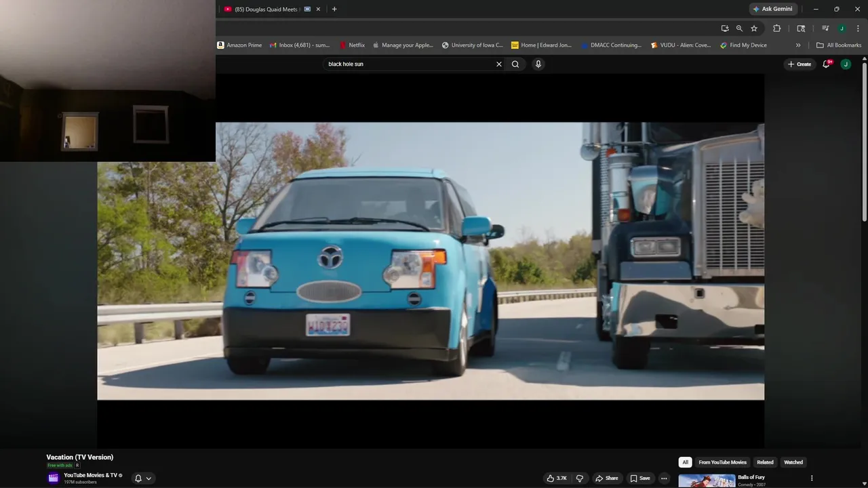Open the Manage your Apple bookmark

coord(403,45)
